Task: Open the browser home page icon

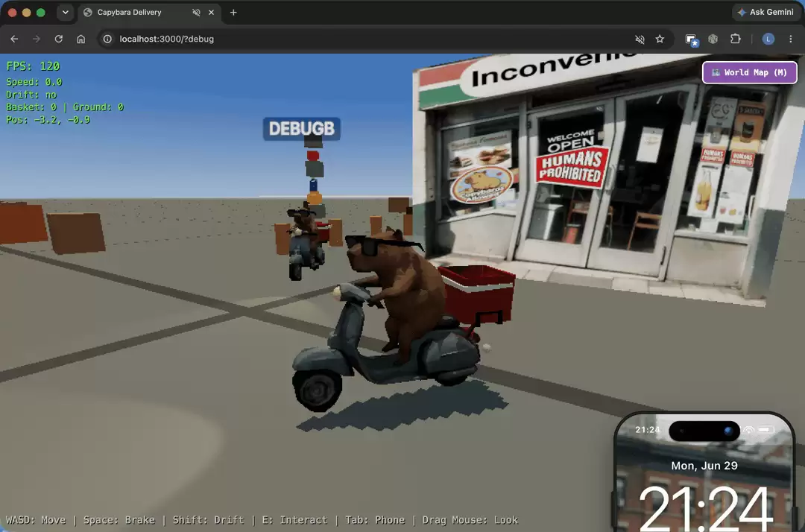Action: (x=80, y=39)
